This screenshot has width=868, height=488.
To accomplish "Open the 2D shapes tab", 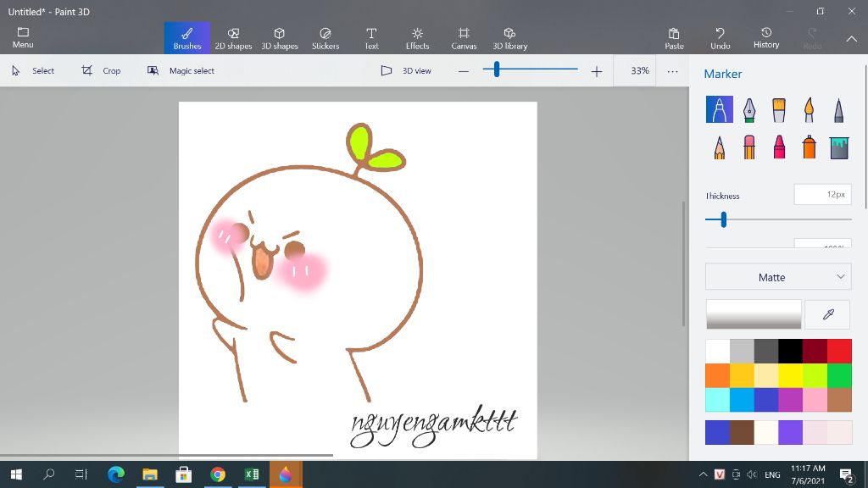I will click(x=233, y=38).
